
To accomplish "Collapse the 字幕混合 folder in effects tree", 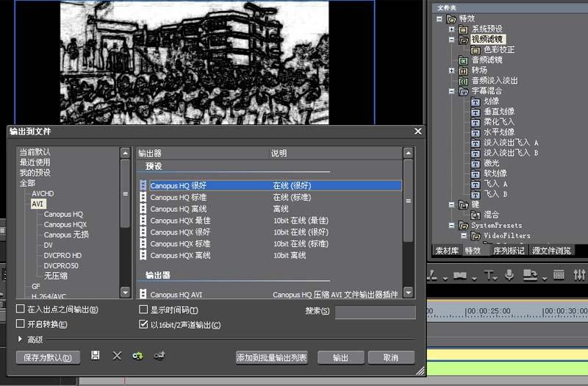I will point(452,91).
